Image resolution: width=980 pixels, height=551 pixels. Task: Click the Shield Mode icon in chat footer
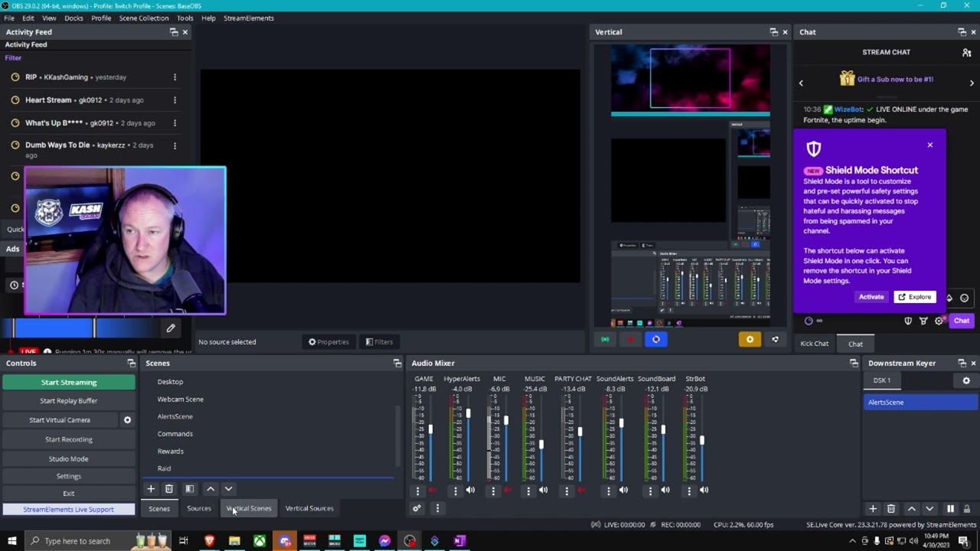(x=908, y=321)
